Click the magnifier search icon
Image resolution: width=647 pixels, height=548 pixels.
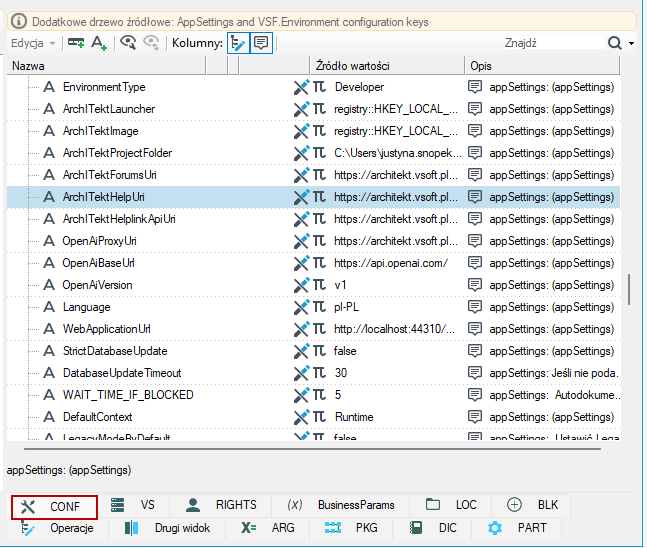point(614,43)
